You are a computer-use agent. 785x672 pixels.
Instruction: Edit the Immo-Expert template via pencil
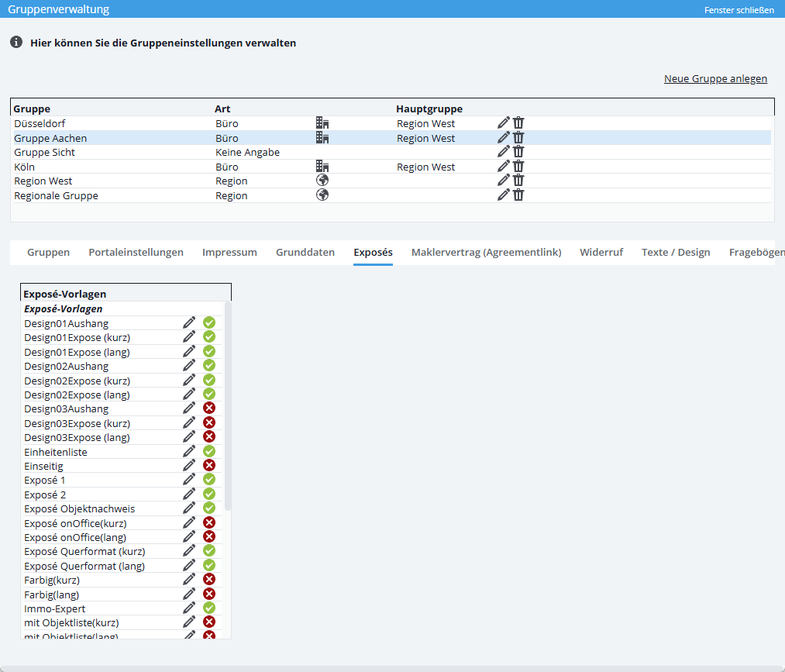pos(189,608)
